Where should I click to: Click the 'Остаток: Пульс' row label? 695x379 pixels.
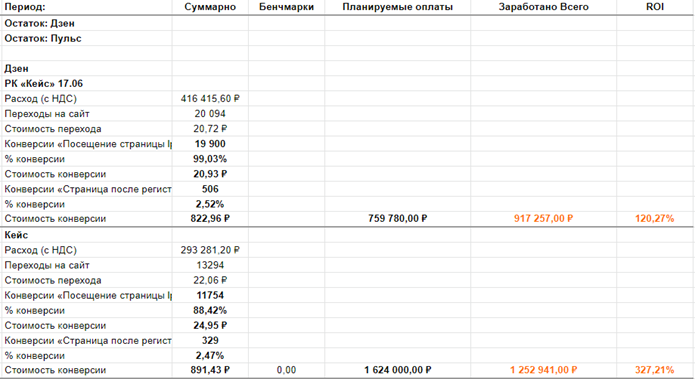(x=43, y=39)
